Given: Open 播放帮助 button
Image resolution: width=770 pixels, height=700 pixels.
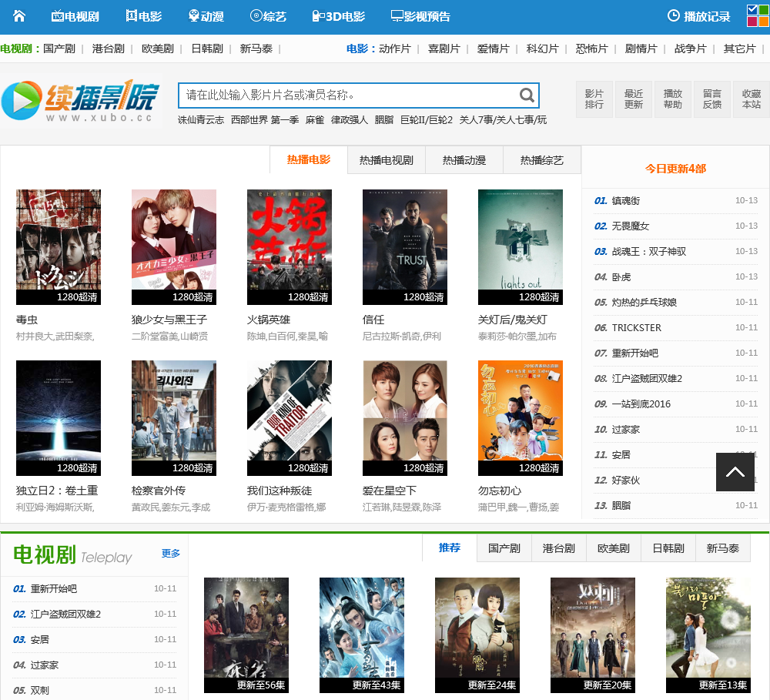Looking at the screenshot, I should pos(673,99).
